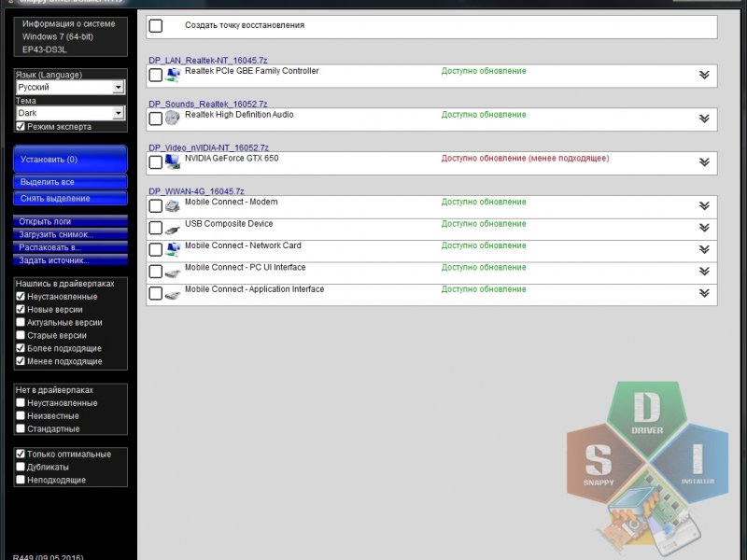Click the DP_Video_nVIDIA-NT_16052.7z driverpack link
Screen dimensions: 747x560
pyautogui.click(x=208, y=147)
